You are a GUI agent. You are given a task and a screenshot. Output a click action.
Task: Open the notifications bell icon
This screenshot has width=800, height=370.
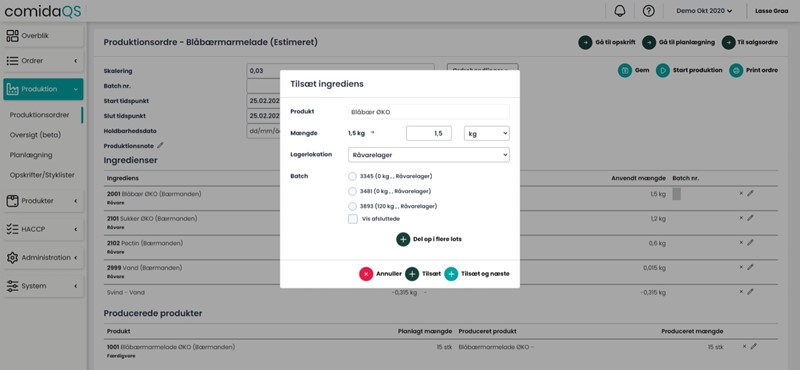620,11
